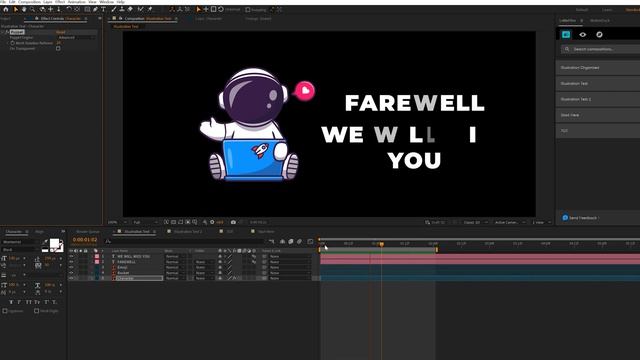Viewport: 640px width, 360px height.
Task: Click the Search compositions field
Action: coord(600,49)
